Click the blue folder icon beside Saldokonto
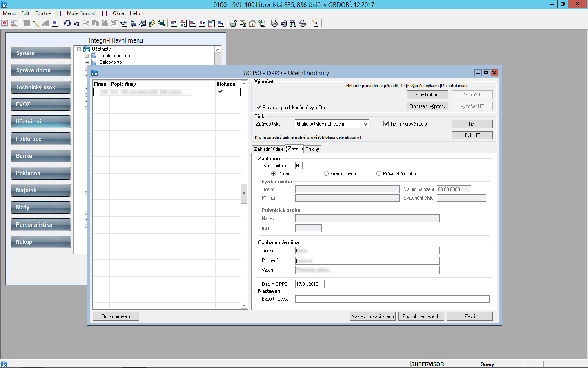This screenshot has width=588, height=368. 94,62
